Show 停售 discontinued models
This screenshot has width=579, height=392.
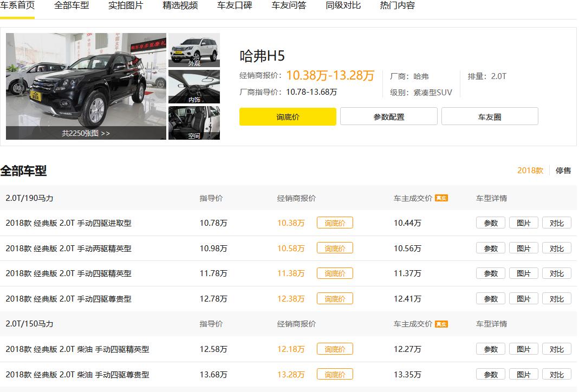(x=564, y=170)
